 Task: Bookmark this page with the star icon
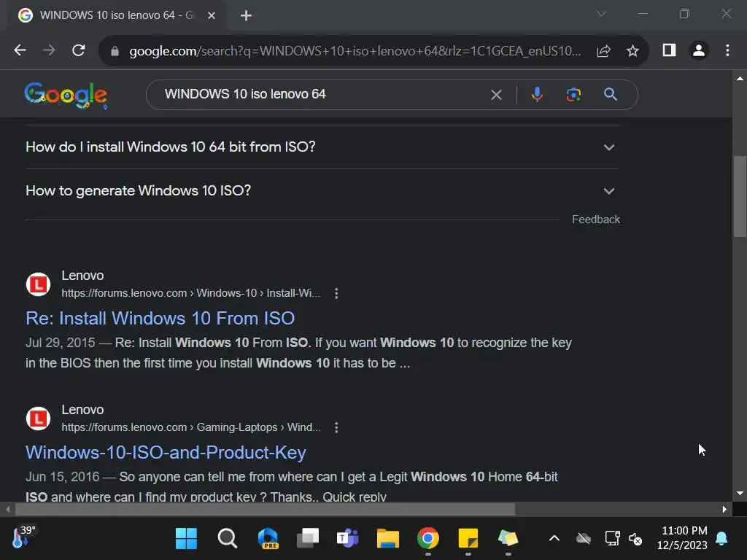632,51
